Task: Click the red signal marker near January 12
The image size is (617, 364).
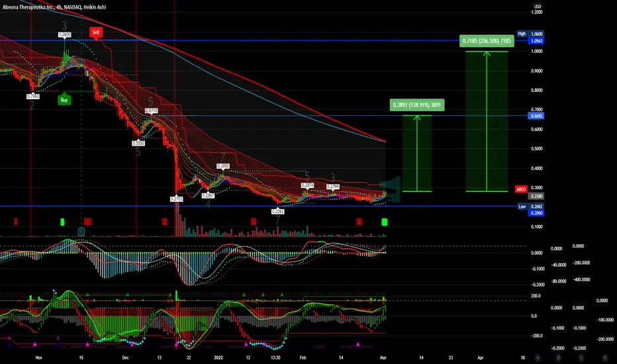Action: tap(254, 222)
